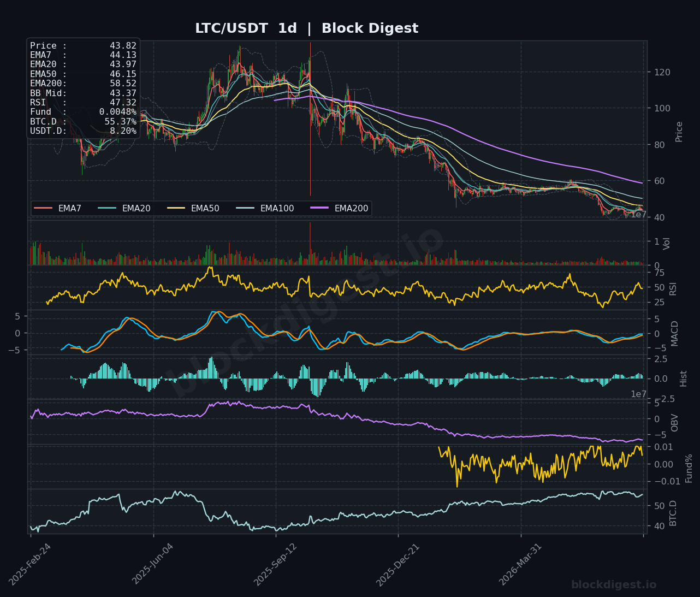This screenshot has width=700, height=597.
Task: Select the EMA50 legend entry
Action: [193, 208]
